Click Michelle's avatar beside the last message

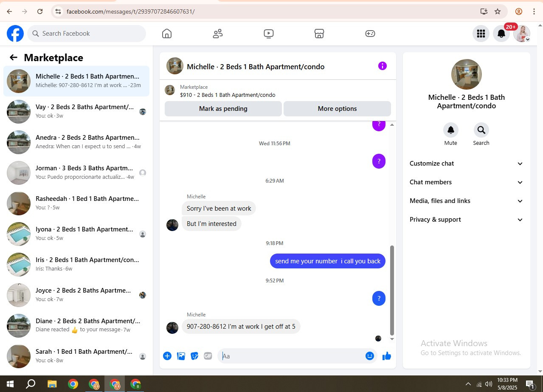tap(172, 328)
